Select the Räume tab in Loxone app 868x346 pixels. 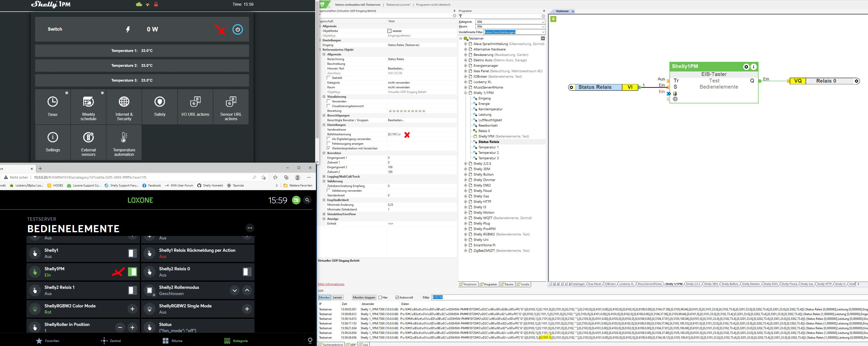[172, 341]
